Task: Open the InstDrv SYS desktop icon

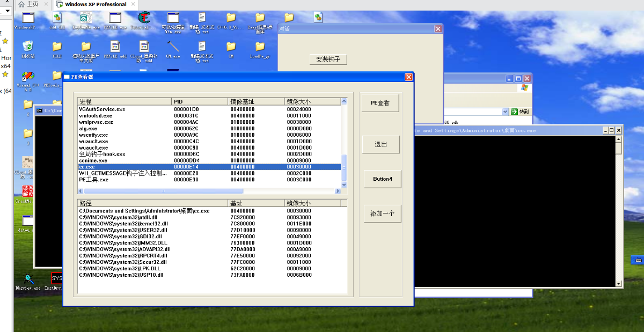Action: coord(56,282)
